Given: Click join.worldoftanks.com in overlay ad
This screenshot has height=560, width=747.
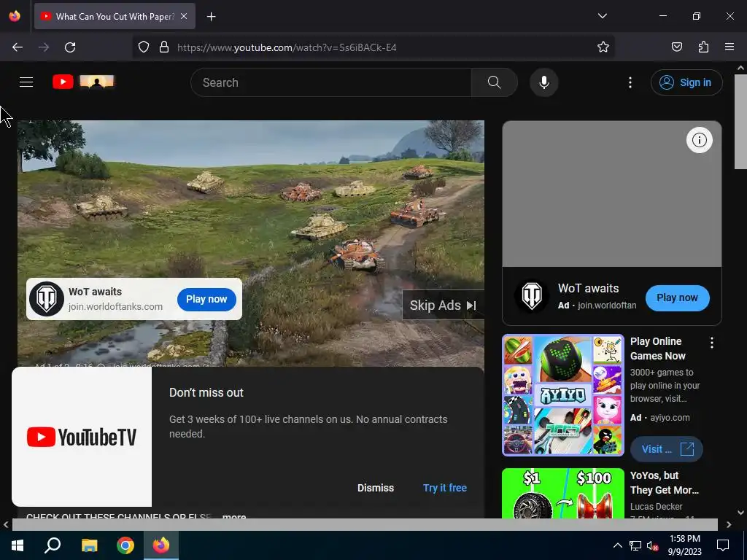Looking at the screenshot, I should [115, 307].
